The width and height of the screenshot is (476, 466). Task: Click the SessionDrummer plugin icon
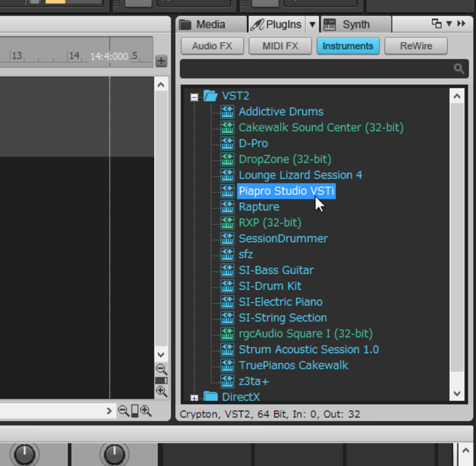(227, 238)
